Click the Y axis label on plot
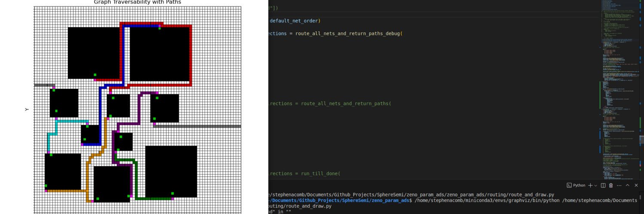 [27, 110]
